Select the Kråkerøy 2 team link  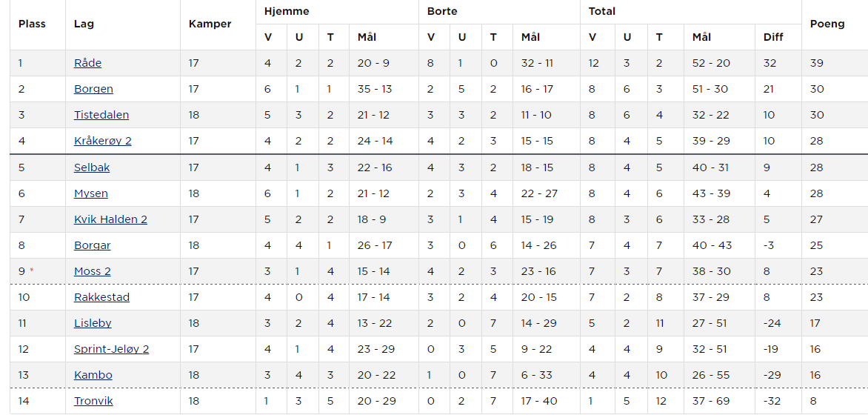pos(103,141)
